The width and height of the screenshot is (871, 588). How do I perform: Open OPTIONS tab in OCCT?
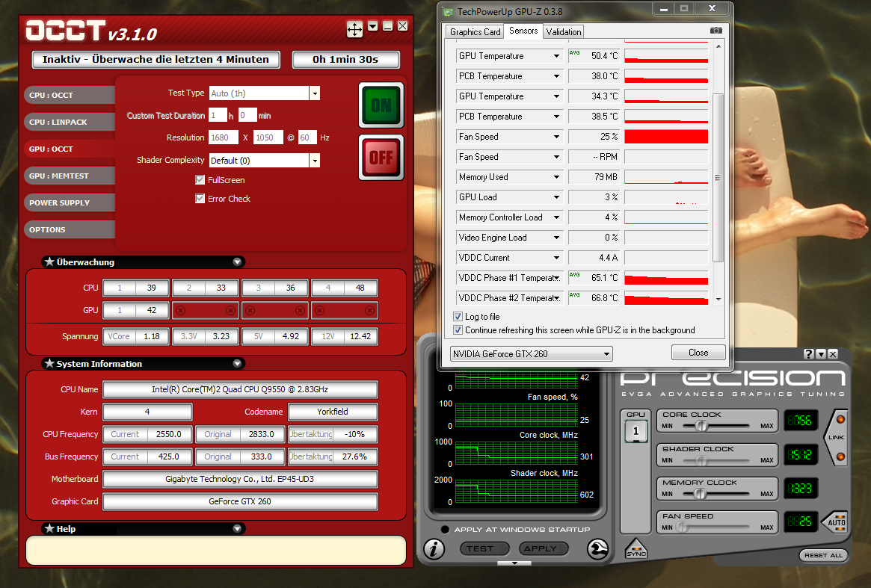pyautogui.click(x=69, y=229)
